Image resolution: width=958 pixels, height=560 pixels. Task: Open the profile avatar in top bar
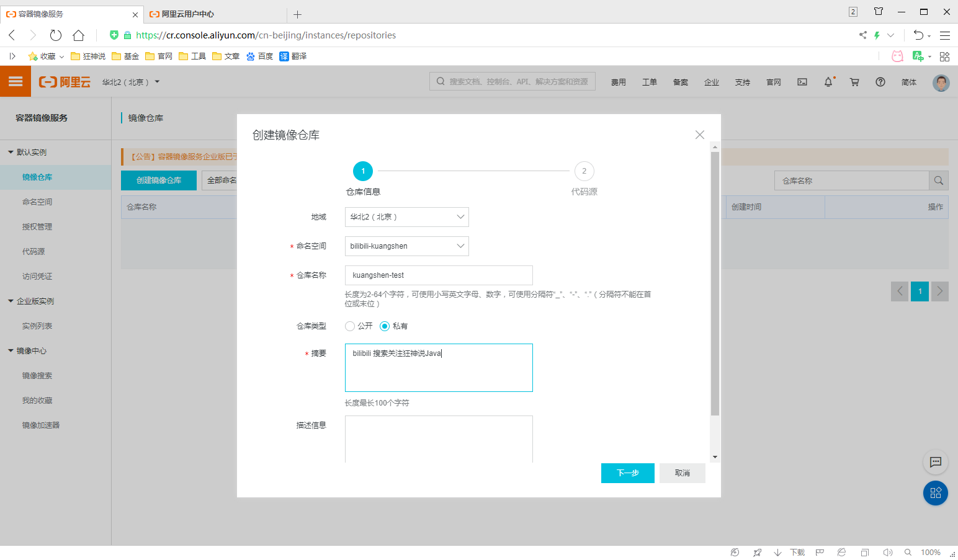(941, 82)
